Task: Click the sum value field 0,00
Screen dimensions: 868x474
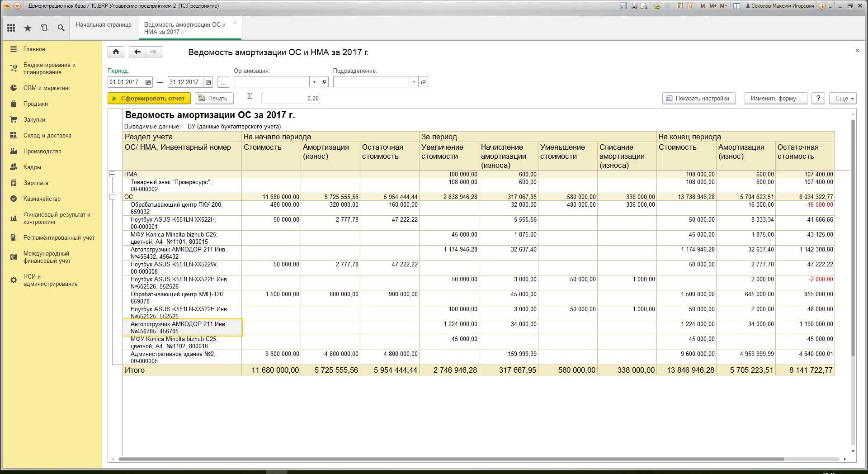Action: (291, 98)
